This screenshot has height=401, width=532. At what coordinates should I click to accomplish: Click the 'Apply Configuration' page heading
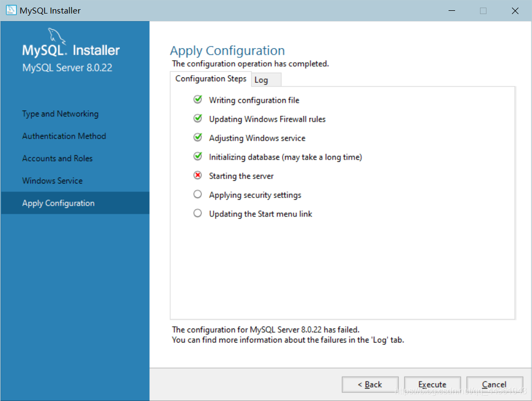point(228,51)
